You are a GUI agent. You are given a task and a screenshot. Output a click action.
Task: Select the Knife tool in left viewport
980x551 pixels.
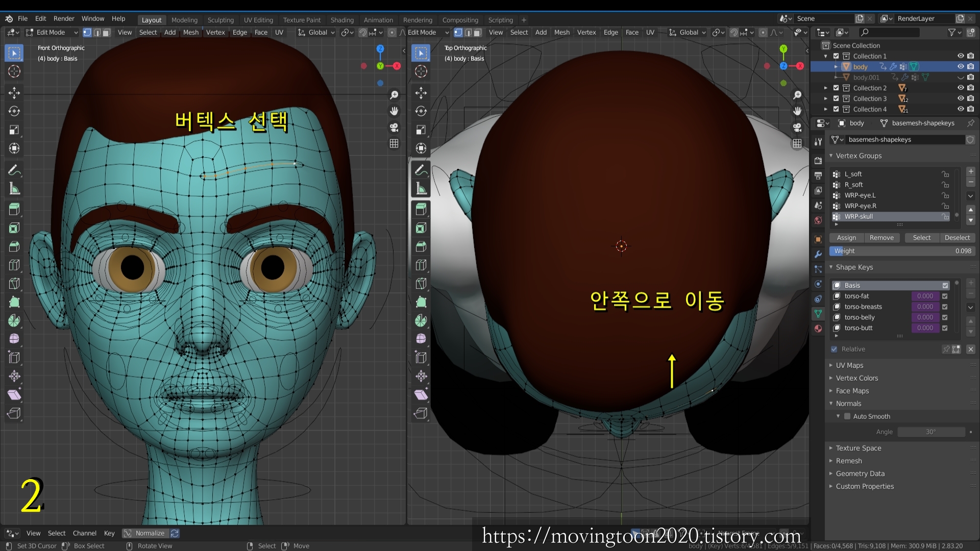14,284
